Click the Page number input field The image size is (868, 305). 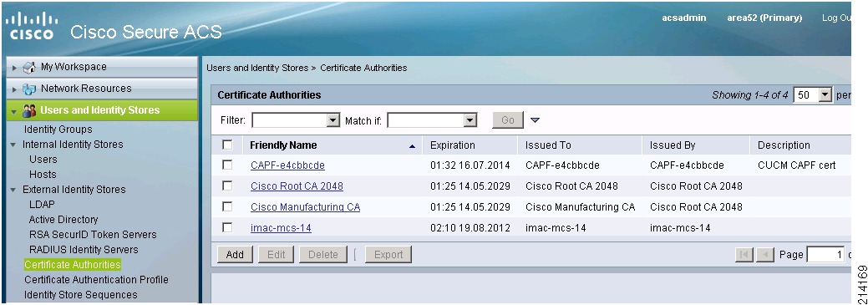(x=825, y=255)
